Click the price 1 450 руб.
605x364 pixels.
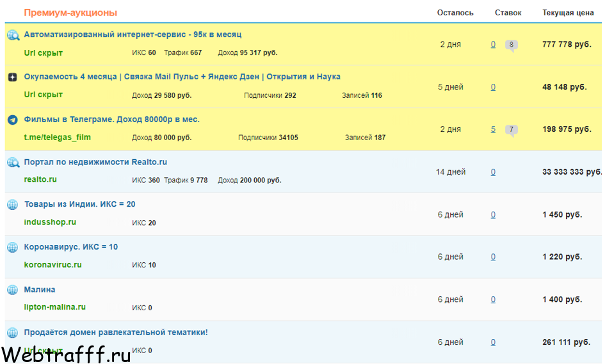coord(562,215)
